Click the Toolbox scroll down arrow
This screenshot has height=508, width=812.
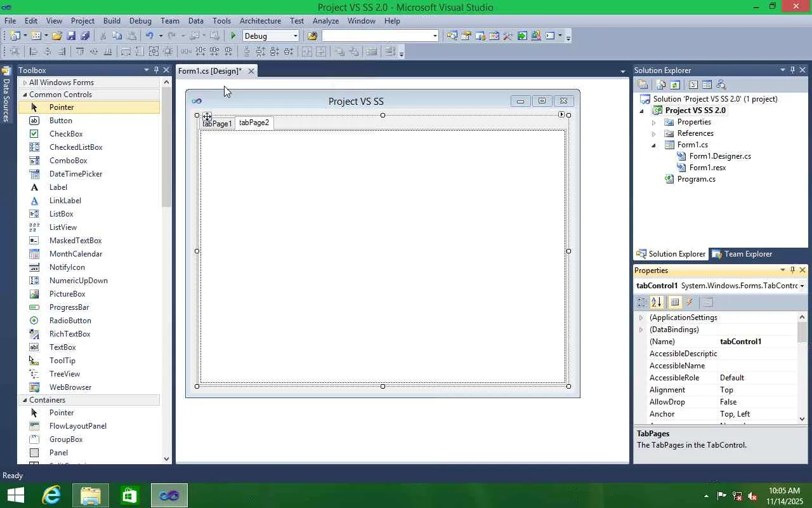pos(167,458)
